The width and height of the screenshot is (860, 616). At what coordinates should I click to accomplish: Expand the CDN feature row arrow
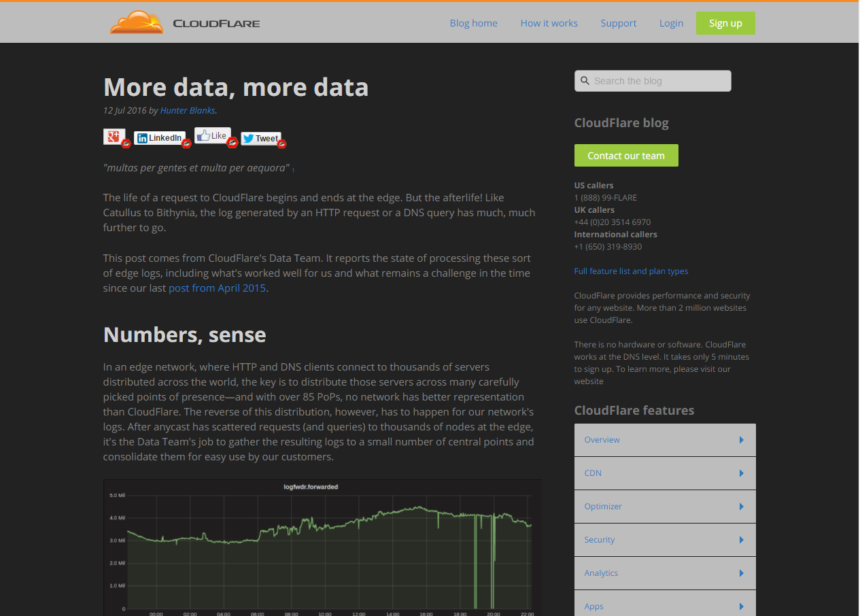742,473
